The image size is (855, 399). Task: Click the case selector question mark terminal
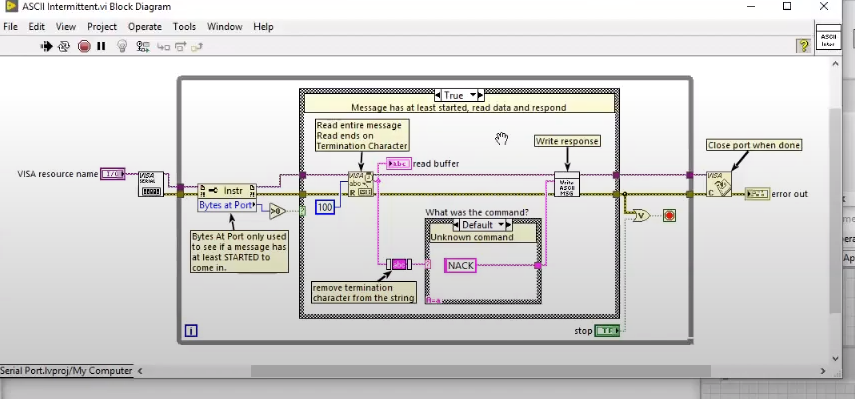pyautogui.click(x=303, y=211)
